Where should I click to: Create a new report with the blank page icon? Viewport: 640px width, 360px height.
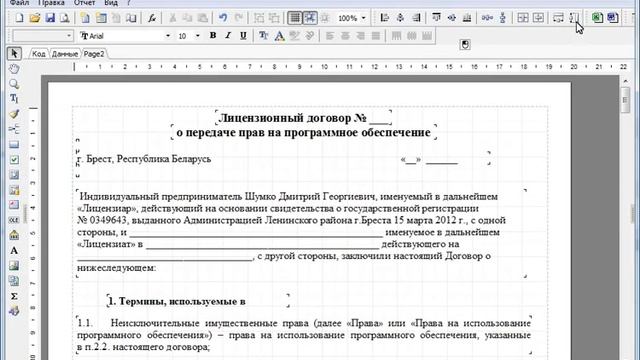pyautogui.click(x=19, y=18)
